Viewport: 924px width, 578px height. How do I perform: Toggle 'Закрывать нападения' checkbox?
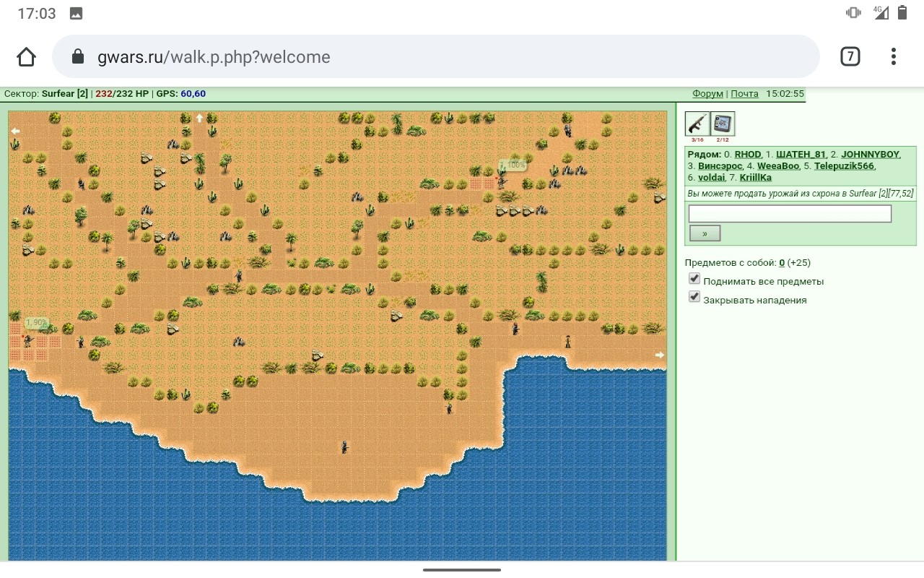[x=694, y=297]
